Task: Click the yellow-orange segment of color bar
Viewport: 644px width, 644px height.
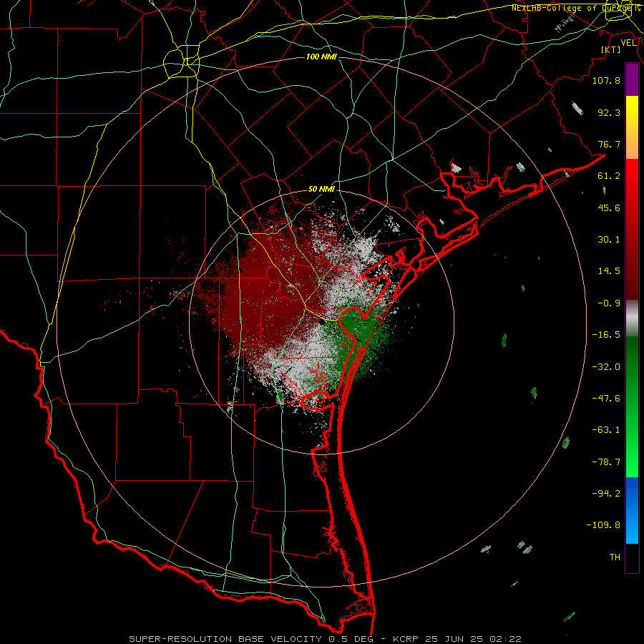Action: coord(632,127)
